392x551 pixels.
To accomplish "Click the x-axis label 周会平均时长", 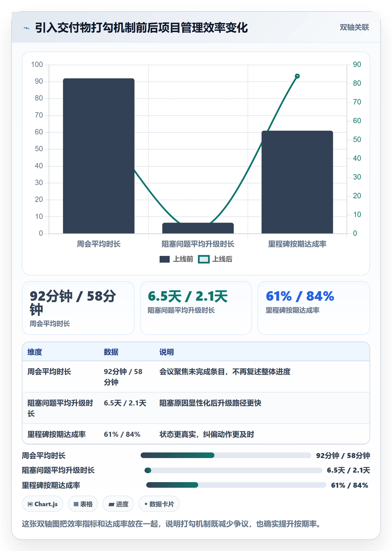I will (x=99, y=244).
